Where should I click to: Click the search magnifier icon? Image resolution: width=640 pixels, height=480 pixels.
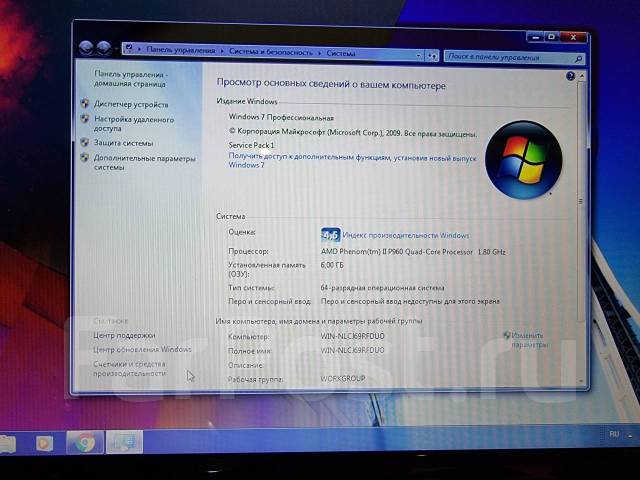pyautogui.click(x=578, y=60)
